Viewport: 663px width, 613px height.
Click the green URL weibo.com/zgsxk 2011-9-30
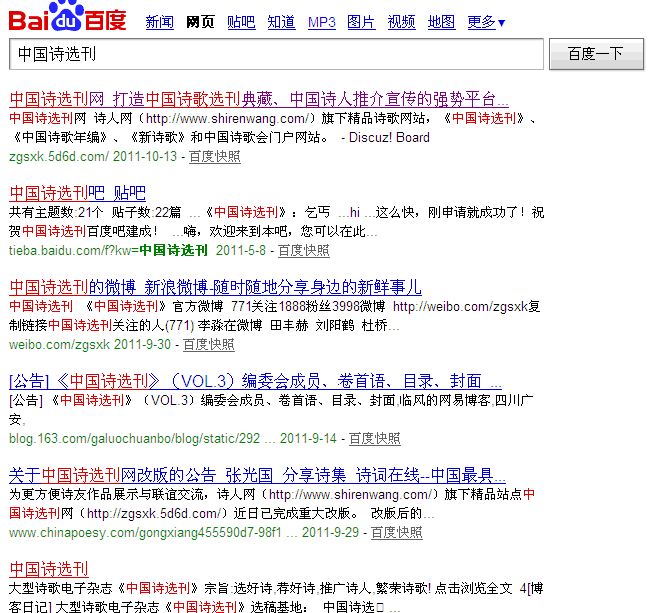[90, 344]
